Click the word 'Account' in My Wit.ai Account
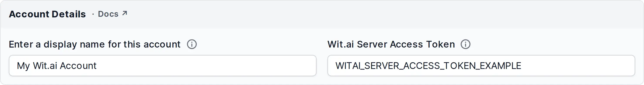This screenshot has width=644, height=85. pos(78,66)
